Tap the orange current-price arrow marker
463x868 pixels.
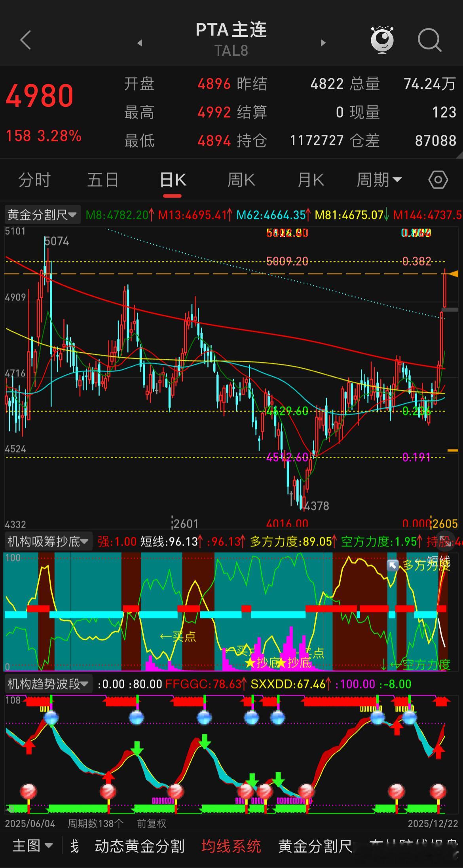click(454, 274)
